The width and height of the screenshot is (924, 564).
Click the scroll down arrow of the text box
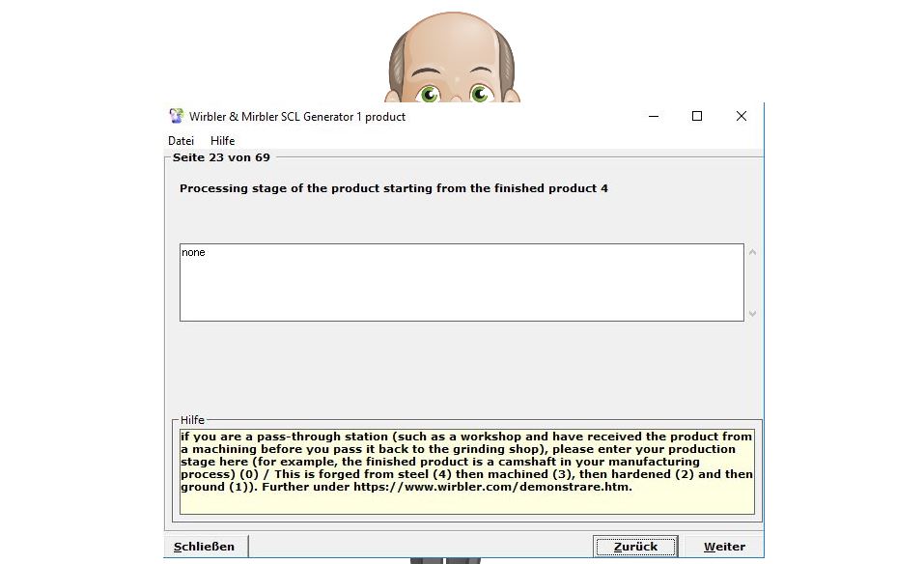(753, 313)
